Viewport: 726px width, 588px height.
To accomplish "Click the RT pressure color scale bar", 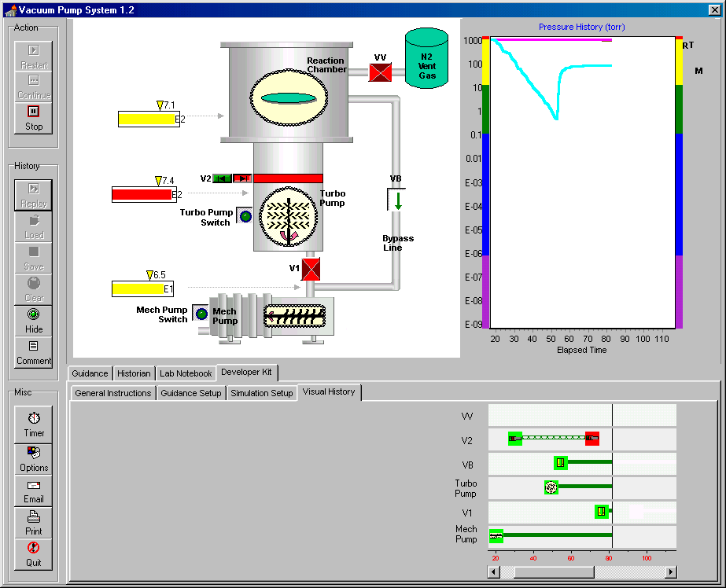I will pyautogui.click(x=679, y=182).
